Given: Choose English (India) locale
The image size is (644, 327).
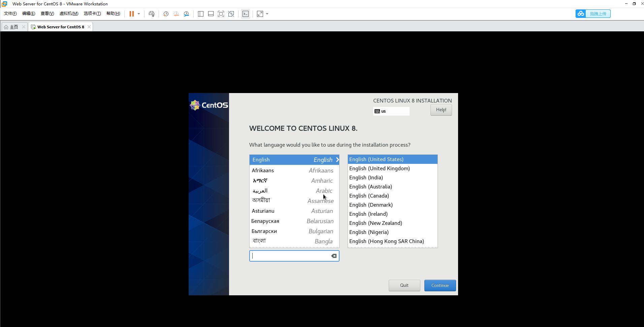Looking at the screenshot, I should pos(393,178).
